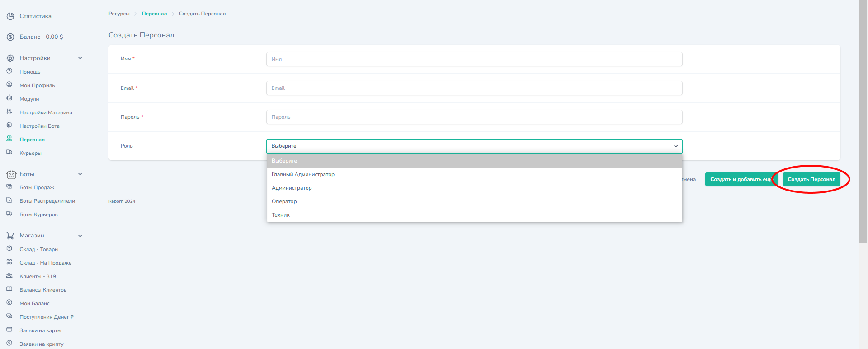
Task: Click the Настройки Магазина sliders icon
Action: click(x=9, y=112)
